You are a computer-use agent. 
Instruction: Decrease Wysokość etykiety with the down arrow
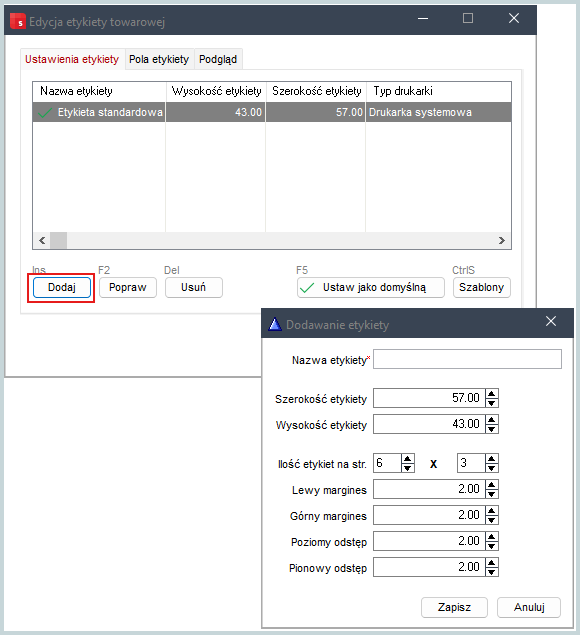492,429
